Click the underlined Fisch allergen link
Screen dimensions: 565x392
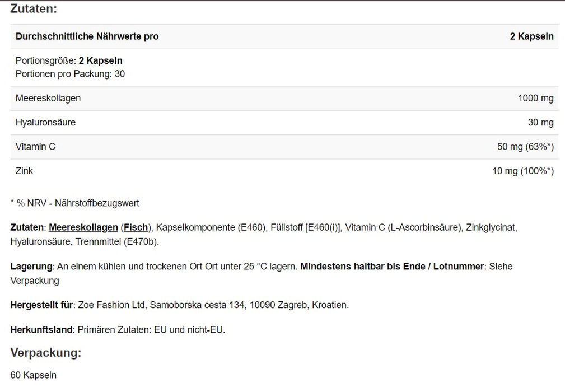136,227
